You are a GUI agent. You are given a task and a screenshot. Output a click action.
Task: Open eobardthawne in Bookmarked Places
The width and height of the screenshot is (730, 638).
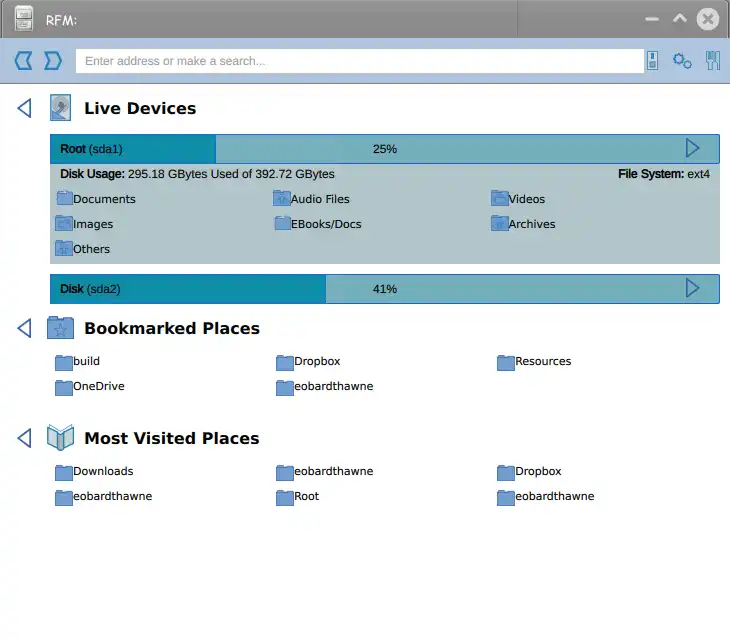click(324, 387)
